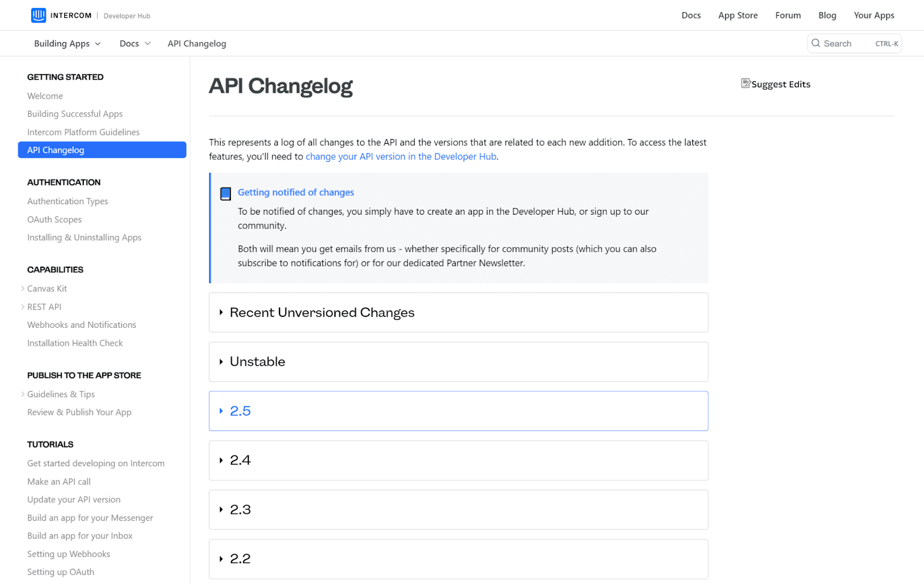Click the disclosure triangle next to Unstable
924x584 pixels.
click(x=221, y=362)
